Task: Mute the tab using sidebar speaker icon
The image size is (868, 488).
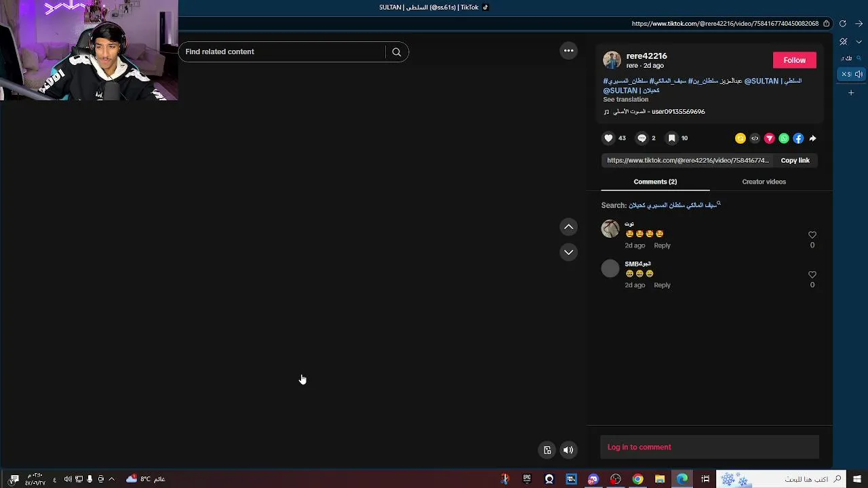Action: 859,75
